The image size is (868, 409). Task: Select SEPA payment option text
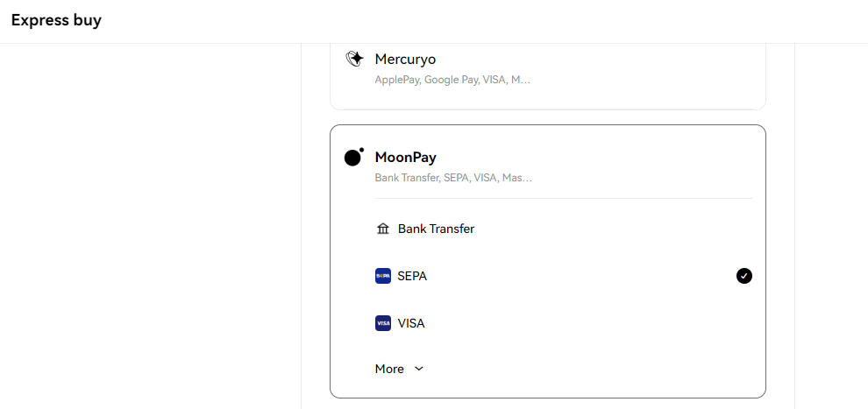[x=412, y=276]
